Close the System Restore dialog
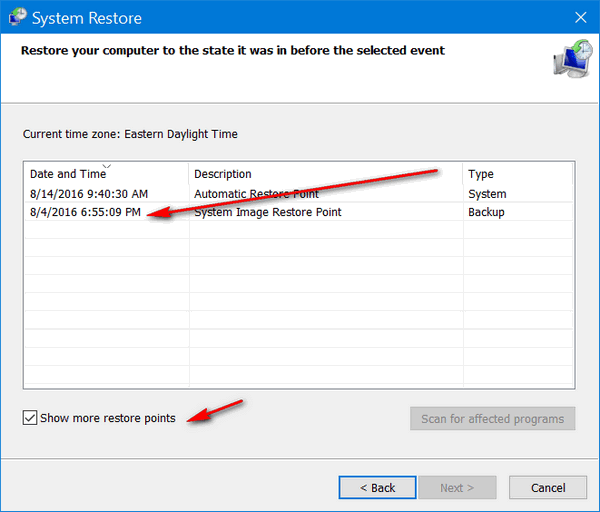The width and height of the screenshot is (600, 512). pyautogui.click(x=580, y=17)
